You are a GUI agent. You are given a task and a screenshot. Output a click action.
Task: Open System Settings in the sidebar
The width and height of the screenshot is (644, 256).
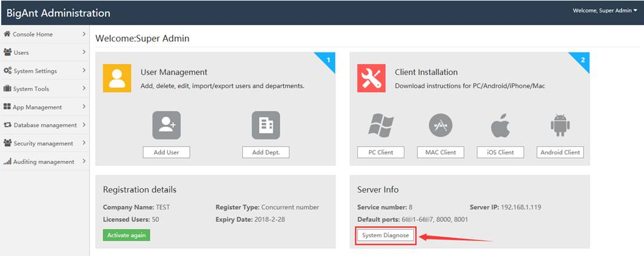coord(45,71)
